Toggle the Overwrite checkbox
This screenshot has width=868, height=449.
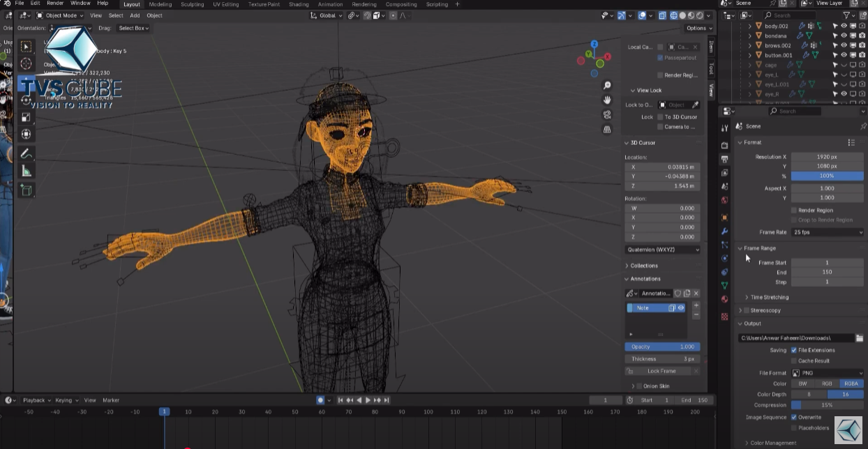coord(794,417)
